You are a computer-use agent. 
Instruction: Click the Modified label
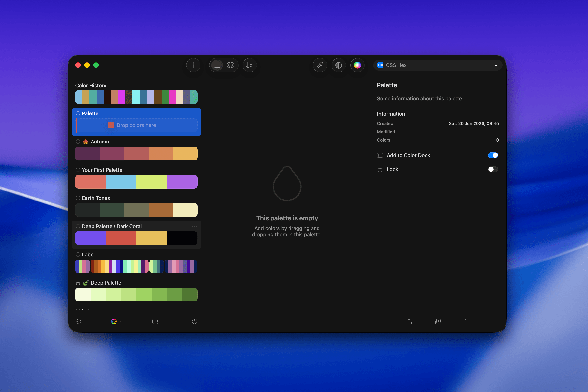pos(386,132)
